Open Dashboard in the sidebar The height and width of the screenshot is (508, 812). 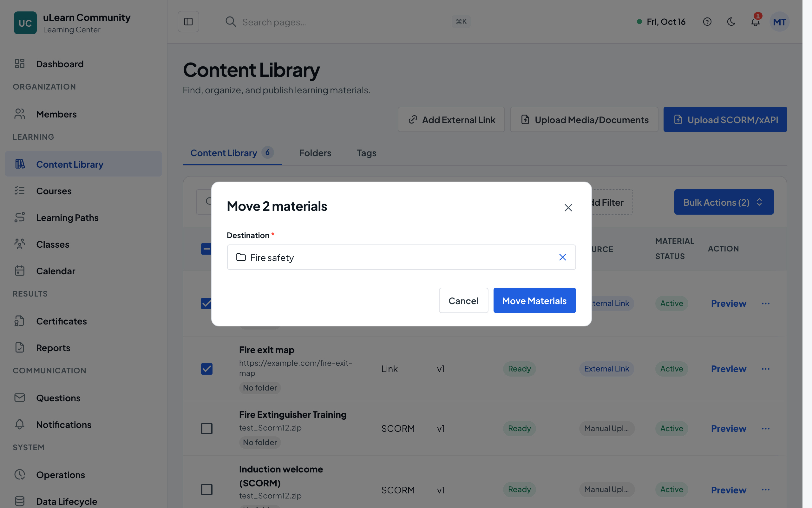point(83,64)
